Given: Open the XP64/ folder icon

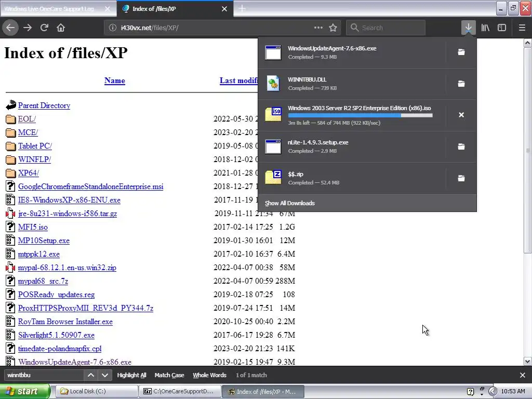Looking at the screenshot, I should pyautogui.click(x=11, y=173).
